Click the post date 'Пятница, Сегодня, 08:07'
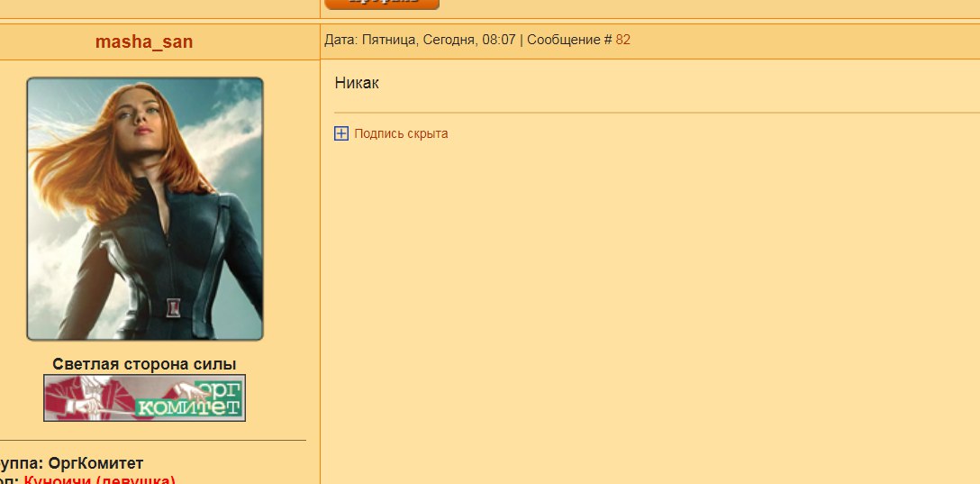This screenshot has width=980, height=484. (439, 40)
